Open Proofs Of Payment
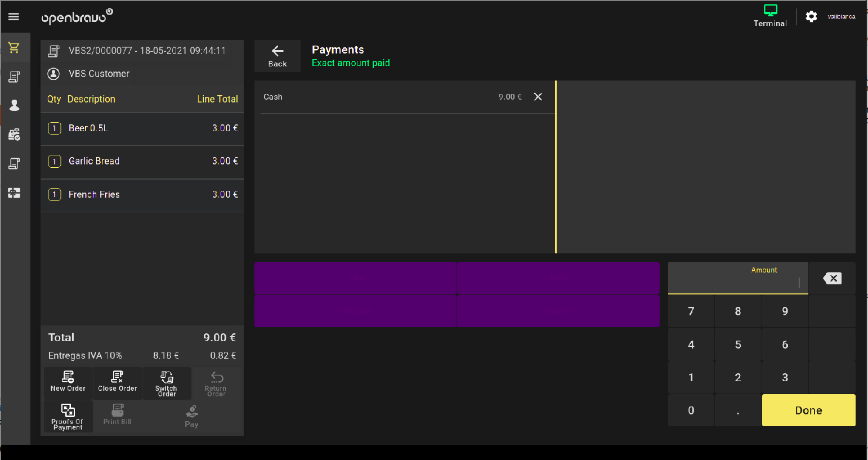Image resolution: width=868 pixels, height=460 pixels. click(68, 416)
